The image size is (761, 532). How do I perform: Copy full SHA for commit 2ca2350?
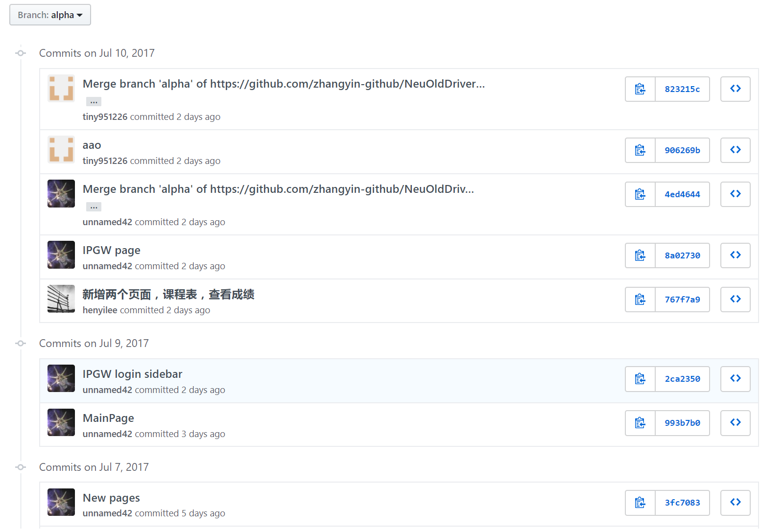click(640, 379)
